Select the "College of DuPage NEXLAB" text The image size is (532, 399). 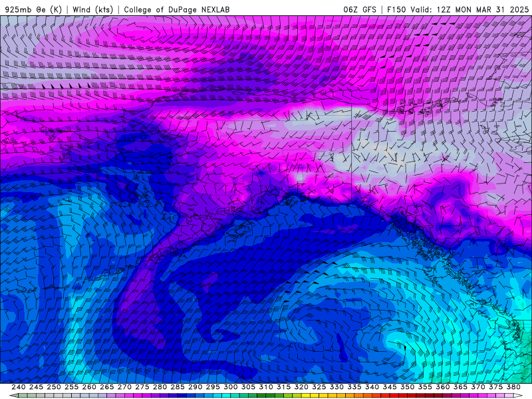[176, 9]
